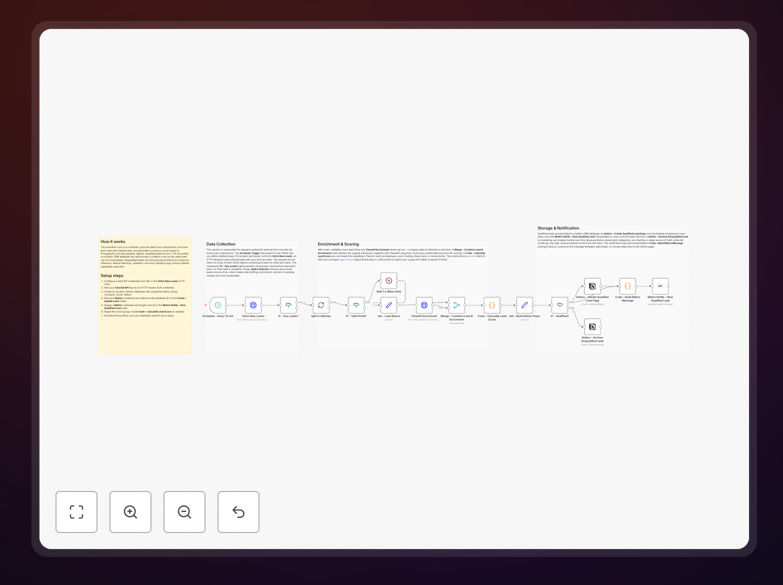Image resolution: width=783 pixels, height=585 pixels.
Task: Click the fit-to-view canvas button
Action: 76,512
